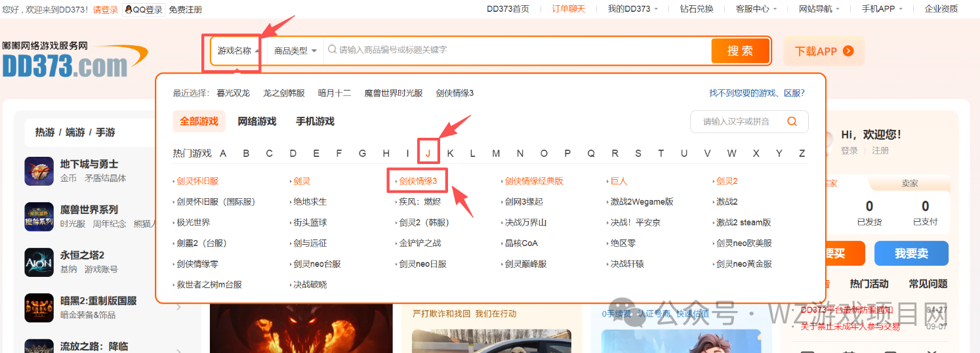
Task: Select 剑灵2 in the game list
Action: 725,181
